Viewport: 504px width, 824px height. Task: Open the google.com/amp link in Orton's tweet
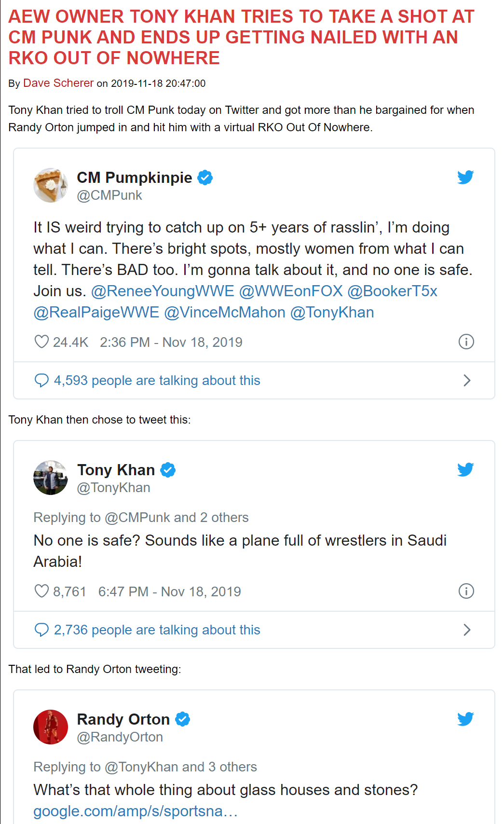(x=136, y=811)
